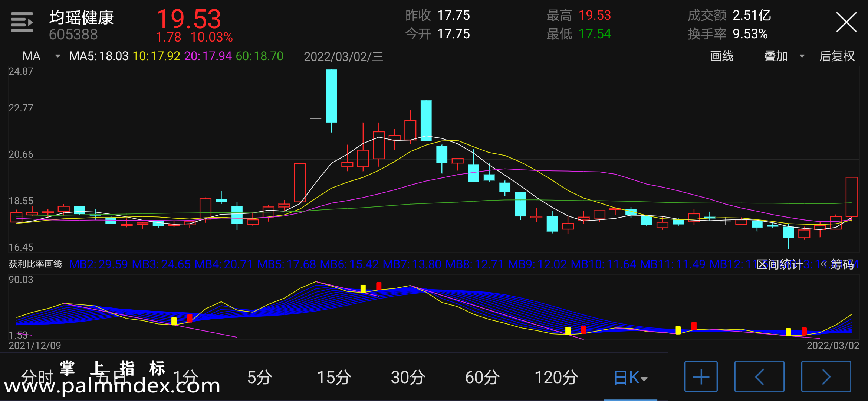Tap the start date 2021/12/09 label
The image size is (868, 401).
(x=34, y=346)
